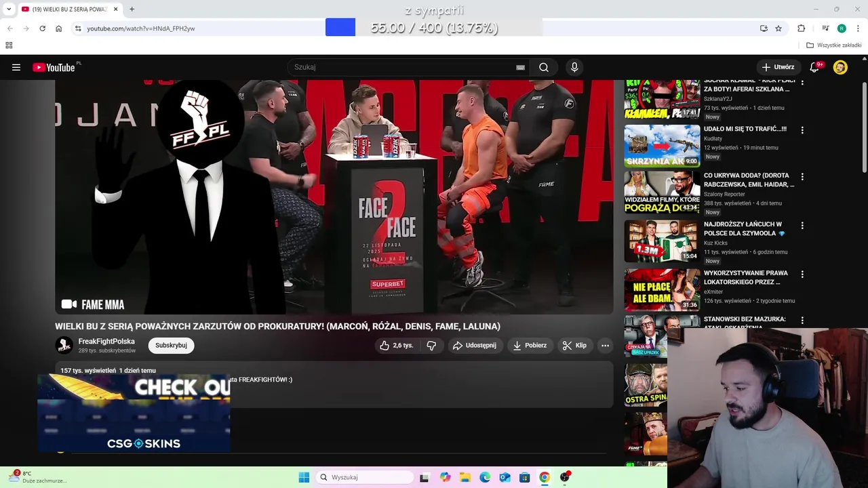Create a clip with Klip button
This screenshot has height=488, width=868.
[x=574, y=346]
